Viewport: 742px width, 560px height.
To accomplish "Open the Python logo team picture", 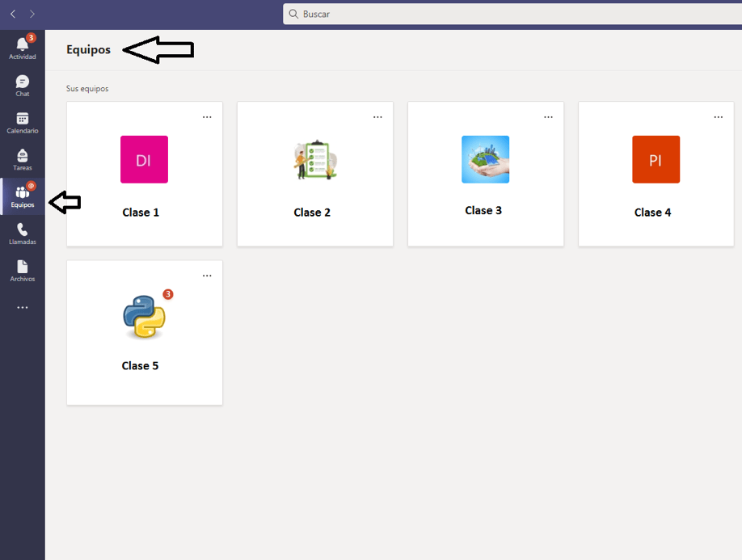I will point(145,317).
